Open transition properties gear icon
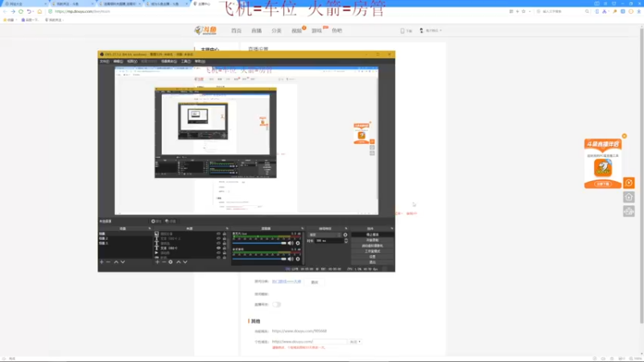 click(345, 235)
